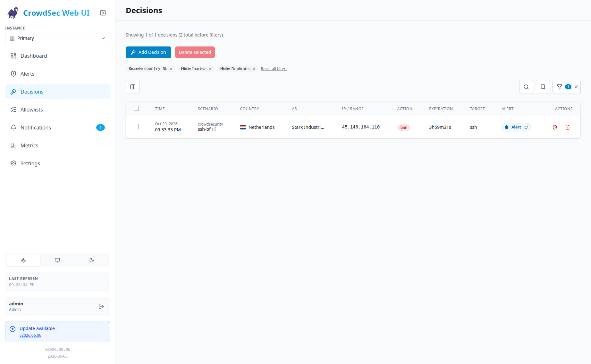Log out using the admin exit icon
Screen dimensions: 591x364
click(x=101, y=306)
